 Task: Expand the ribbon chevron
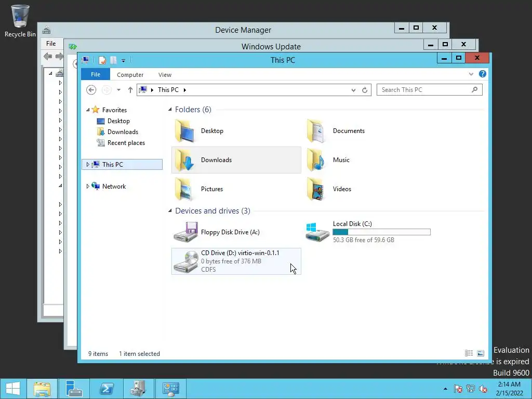471,74
